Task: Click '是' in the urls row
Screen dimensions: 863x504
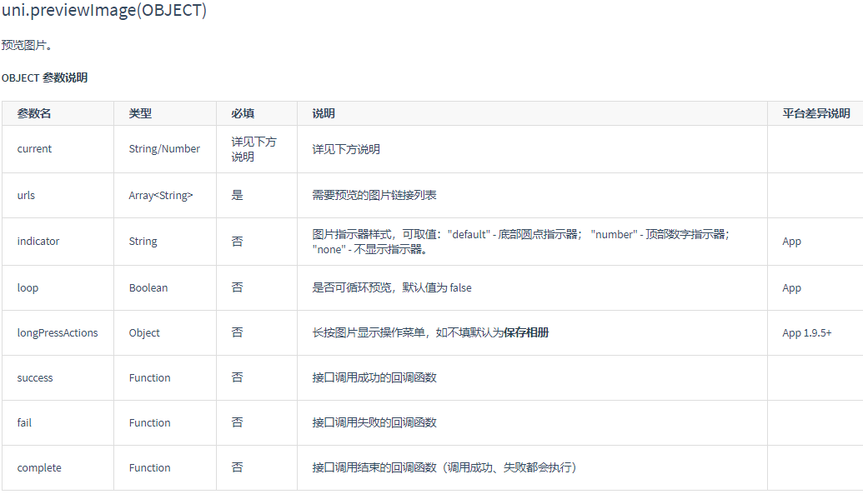Action: click(x=237, y=195)
